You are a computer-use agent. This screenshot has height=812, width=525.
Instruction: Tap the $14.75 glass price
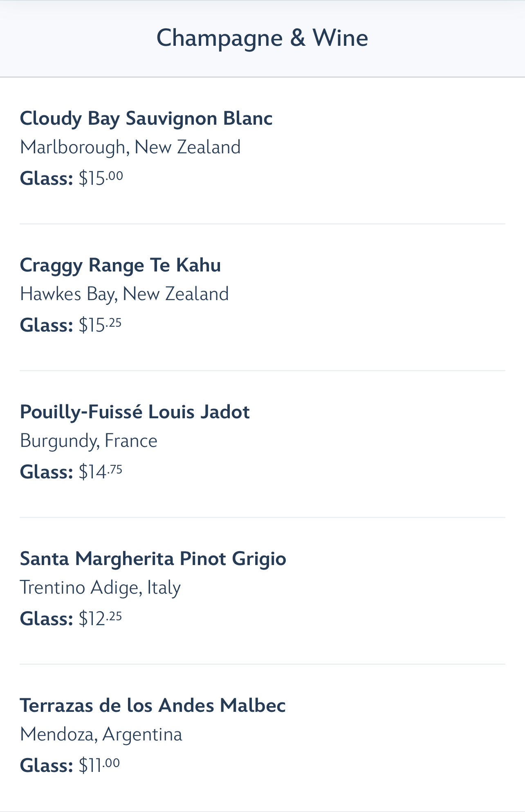[101, 472]
